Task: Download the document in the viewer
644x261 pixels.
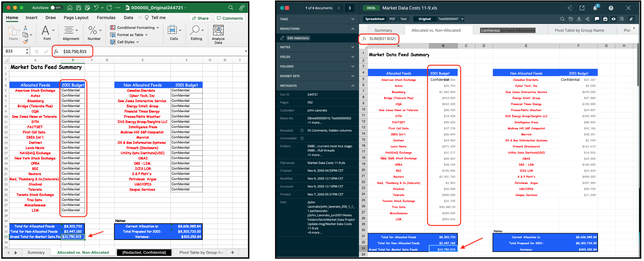Action: pyautogui.click(x=579, y=19)
